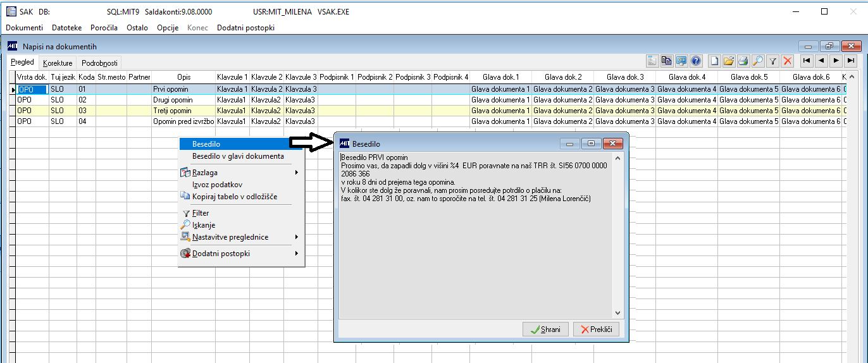Image resolution: width=868 pixels, height=363 pixels.
Task: Expand the Nastavitve preglednice submenu arrow
Action: [296, 237]
